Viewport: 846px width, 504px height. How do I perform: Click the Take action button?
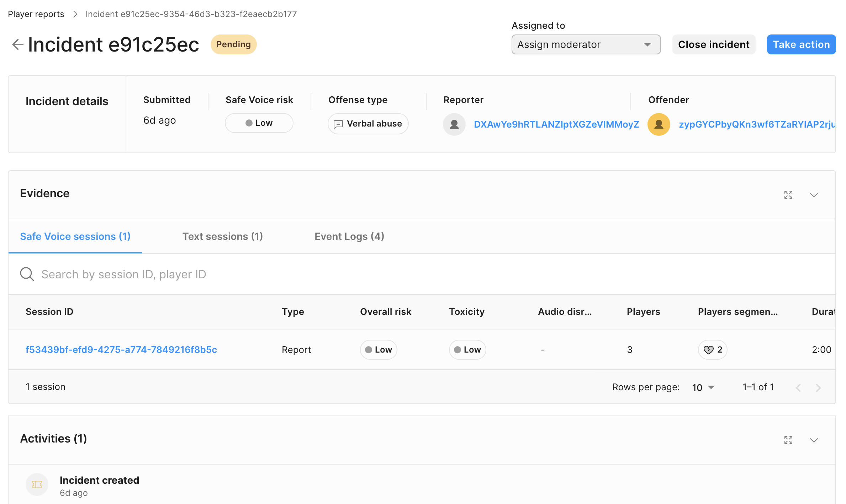click(801, 44)
